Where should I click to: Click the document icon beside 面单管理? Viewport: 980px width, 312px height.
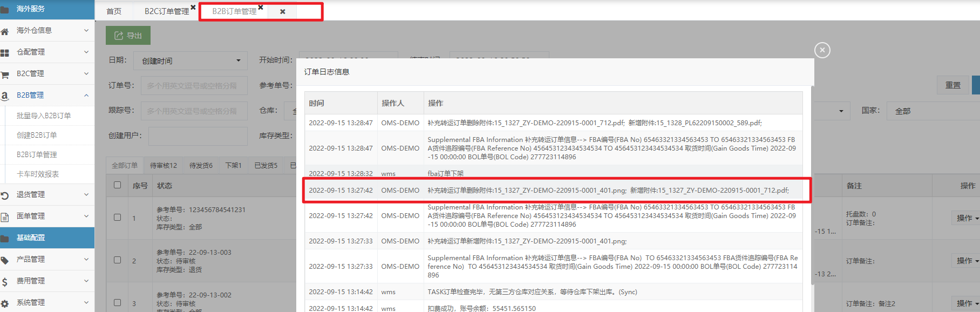point(5,217)
